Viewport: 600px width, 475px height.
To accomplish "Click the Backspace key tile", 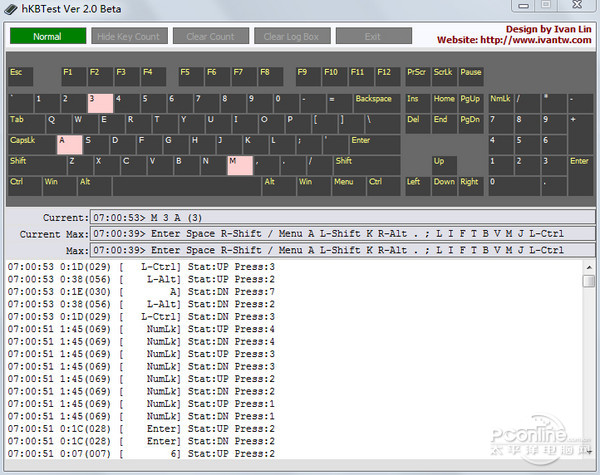I will (x=376, y=102).
